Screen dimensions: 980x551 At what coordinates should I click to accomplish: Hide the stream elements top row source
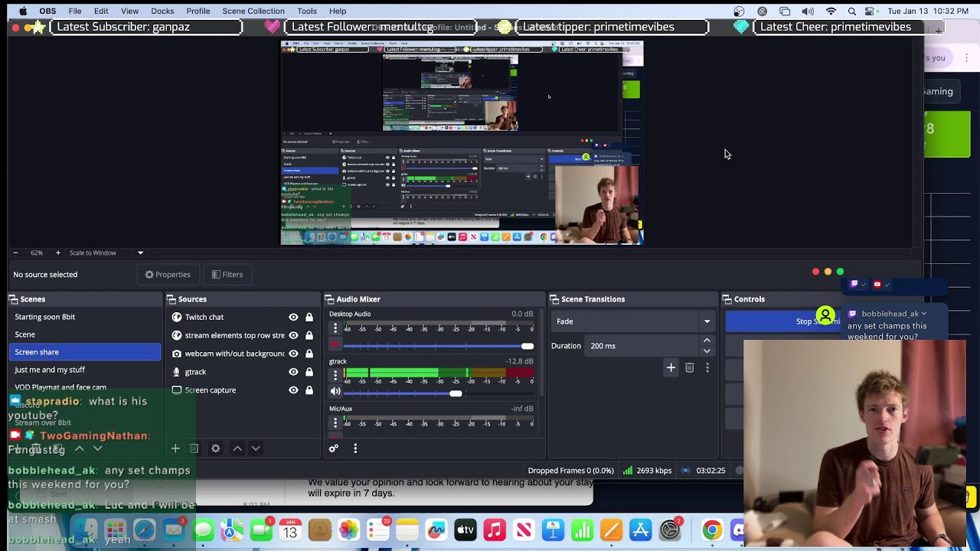pyautogui.click(x=293, y=335)
